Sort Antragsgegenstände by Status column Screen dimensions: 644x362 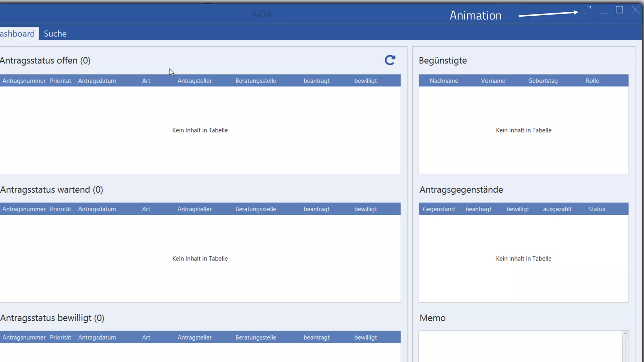(597, 209)
